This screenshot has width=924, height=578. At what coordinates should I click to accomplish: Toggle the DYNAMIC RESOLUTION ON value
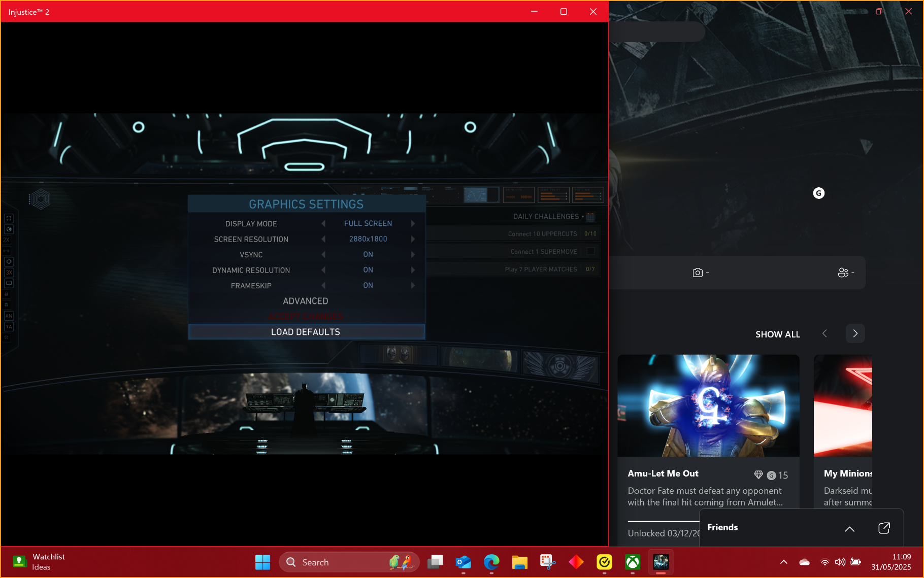click(x=368, y=270)
